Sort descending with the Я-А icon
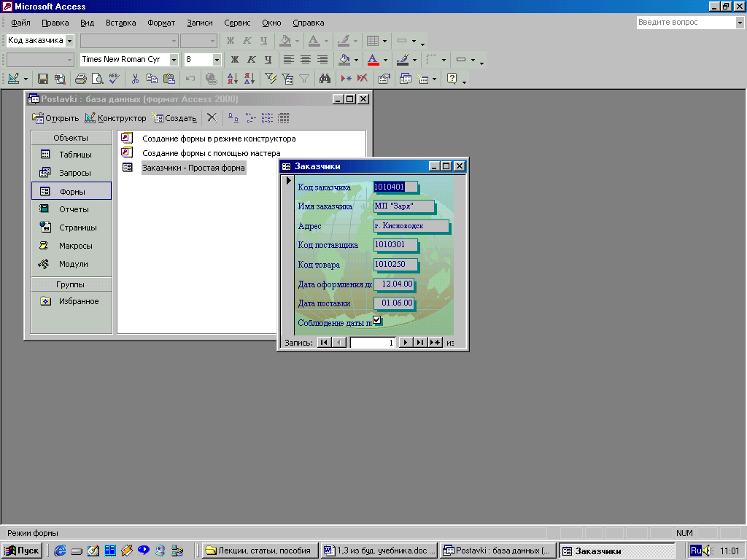The image size is (747, 560). pyautogui.click(x=249, y=79)
